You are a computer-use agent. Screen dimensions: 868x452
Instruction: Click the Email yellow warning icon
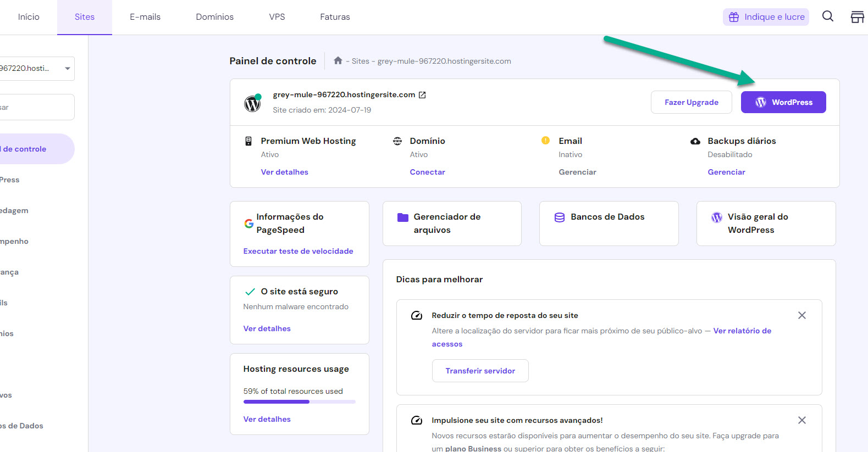[x=545, y=141]
